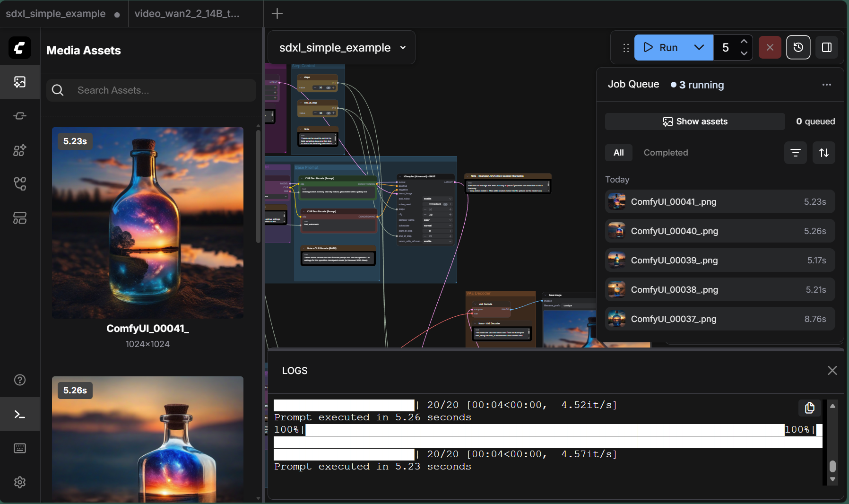Switch to the Completed jobs filter

point(665,152)
